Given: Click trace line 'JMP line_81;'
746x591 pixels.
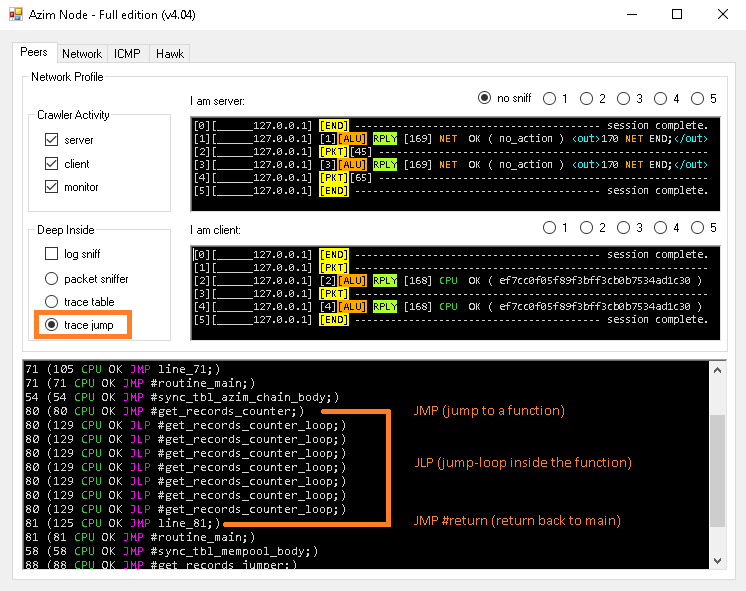Looking at the screenshot, I should [x=123, y=523].
